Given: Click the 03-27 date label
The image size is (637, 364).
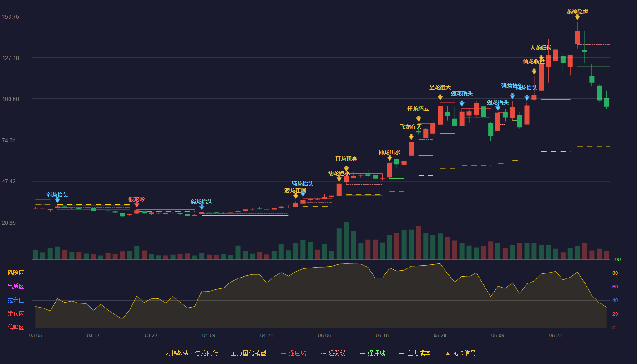Looking at the screenshot, I should coord(151,335).
